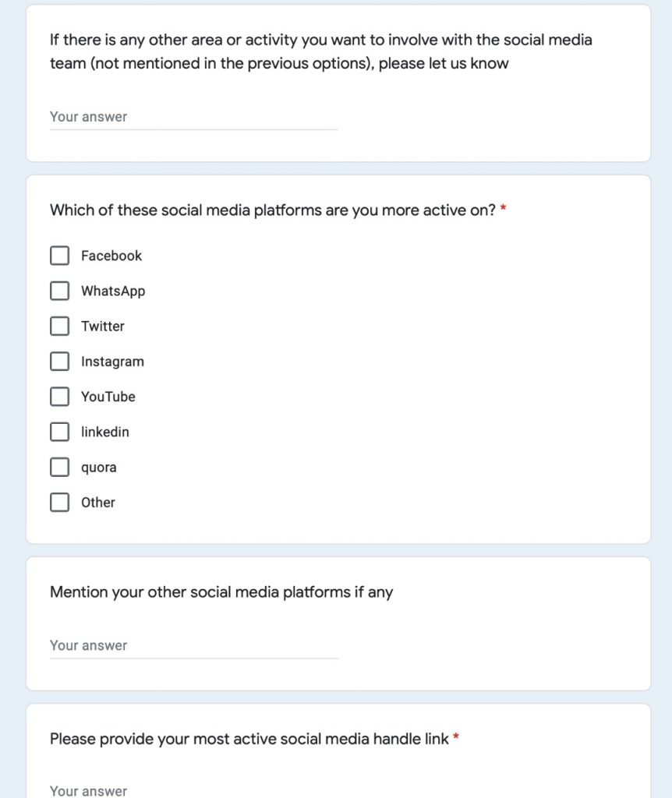Click the red asterisk after 'active on?'
This screenshot has height=798, width=672.
point(504,210)
